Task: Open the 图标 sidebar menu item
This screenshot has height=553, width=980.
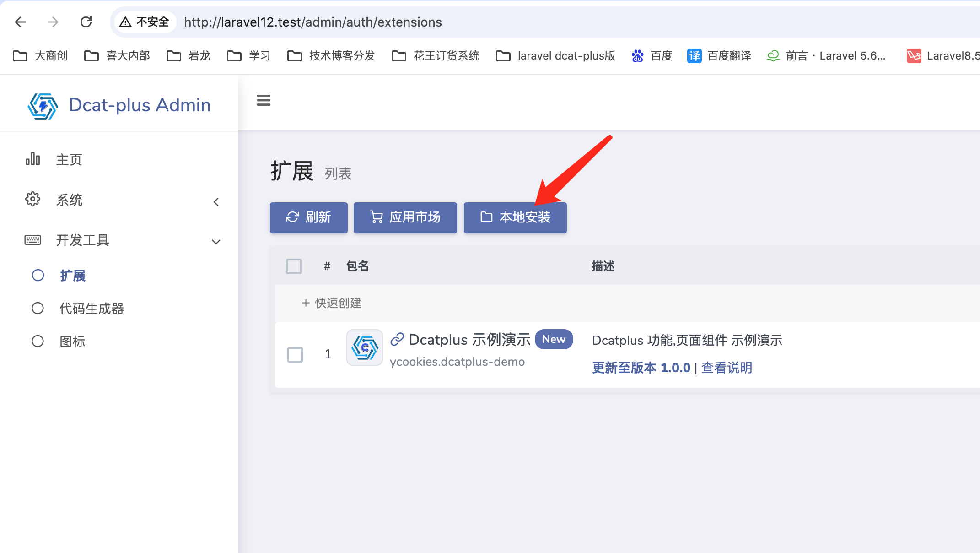Action: (x=72, y=342)
